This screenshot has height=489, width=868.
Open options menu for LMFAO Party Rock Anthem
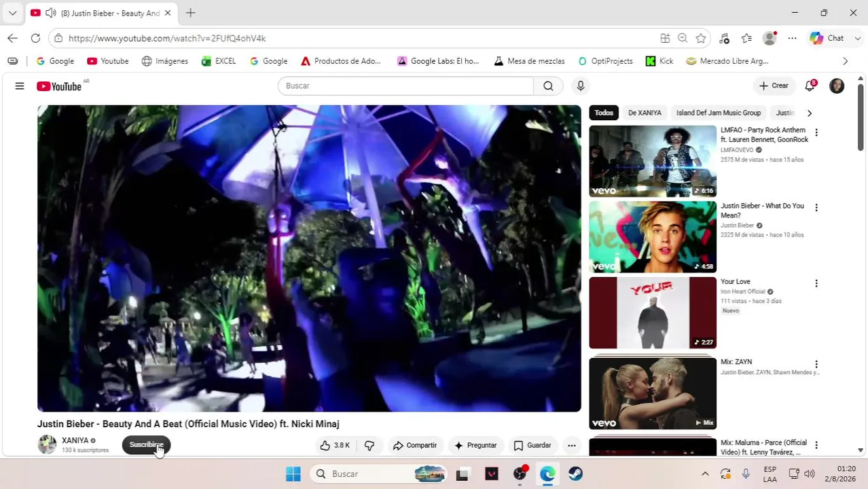pyautogui.click(x=816, y=132)
